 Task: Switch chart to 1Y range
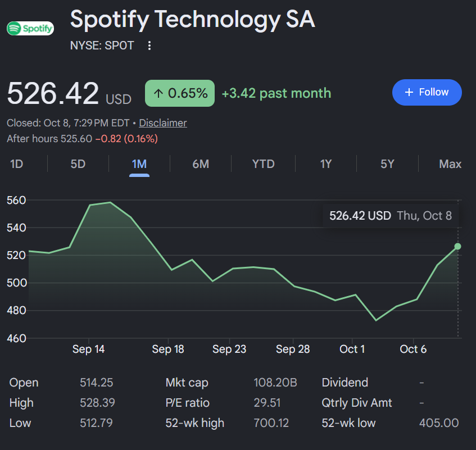[x=326, y=164]
